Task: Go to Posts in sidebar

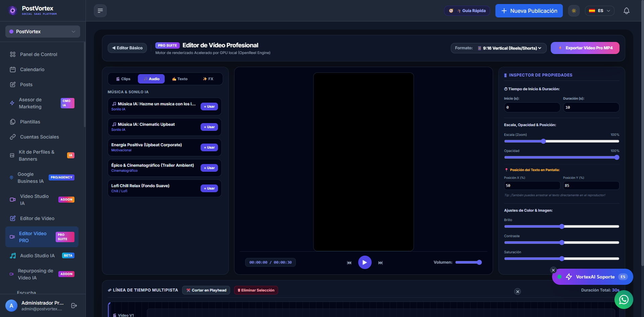Action: pos(42,85)
